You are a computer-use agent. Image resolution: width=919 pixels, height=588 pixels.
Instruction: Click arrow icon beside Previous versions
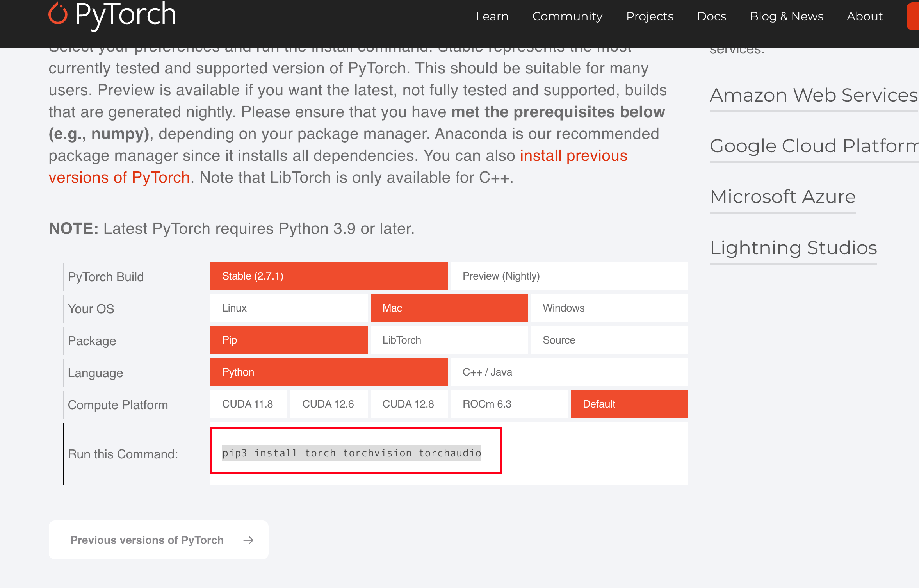tap(248, 540)
